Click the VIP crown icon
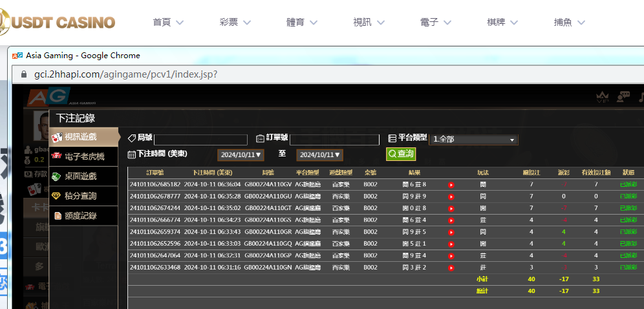The width and height of the screenshot is (644, 309). 601,97
